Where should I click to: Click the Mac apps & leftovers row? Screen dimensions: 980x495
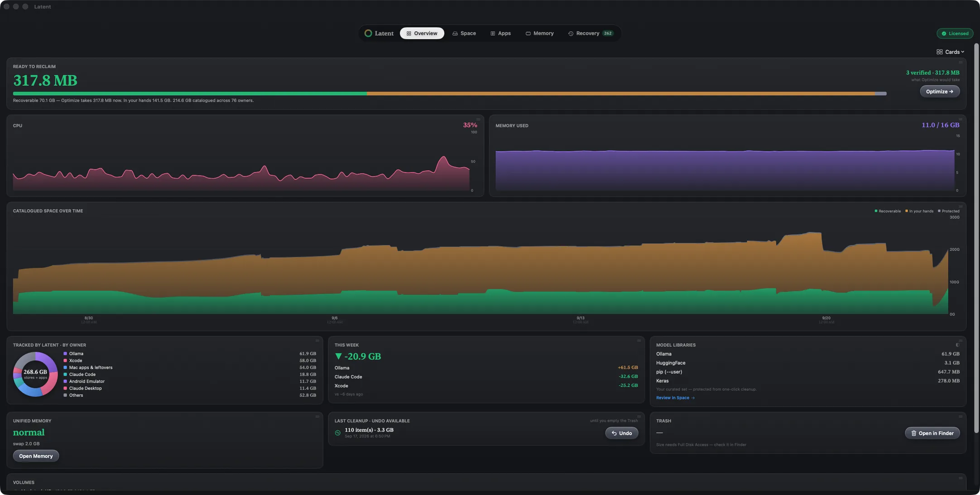pyautogui.click(x=190, y=368)
